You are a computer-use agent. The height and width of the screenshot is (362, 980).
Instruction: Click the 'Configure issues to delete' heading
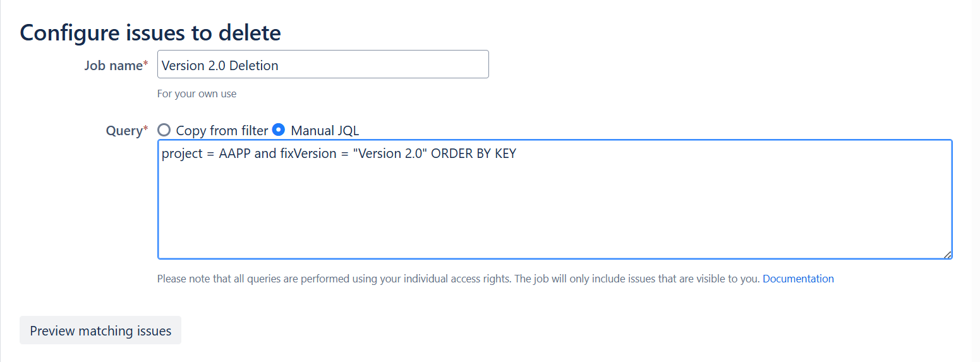pyautogui.click(x=150, y=32)
